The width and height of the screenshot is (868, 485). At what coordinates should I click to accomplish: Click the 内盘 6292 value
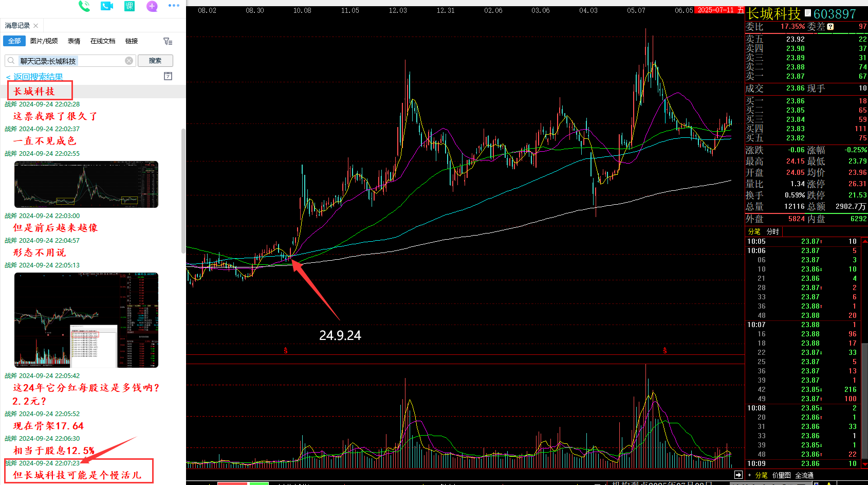[x=859, y=219]
